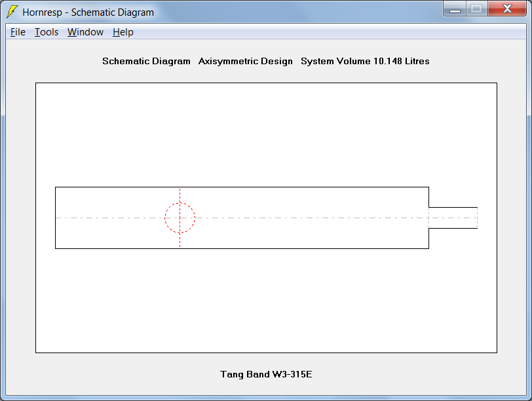Open the Window menu
This screenshot has width=532, height=401.
pos(85,32)
